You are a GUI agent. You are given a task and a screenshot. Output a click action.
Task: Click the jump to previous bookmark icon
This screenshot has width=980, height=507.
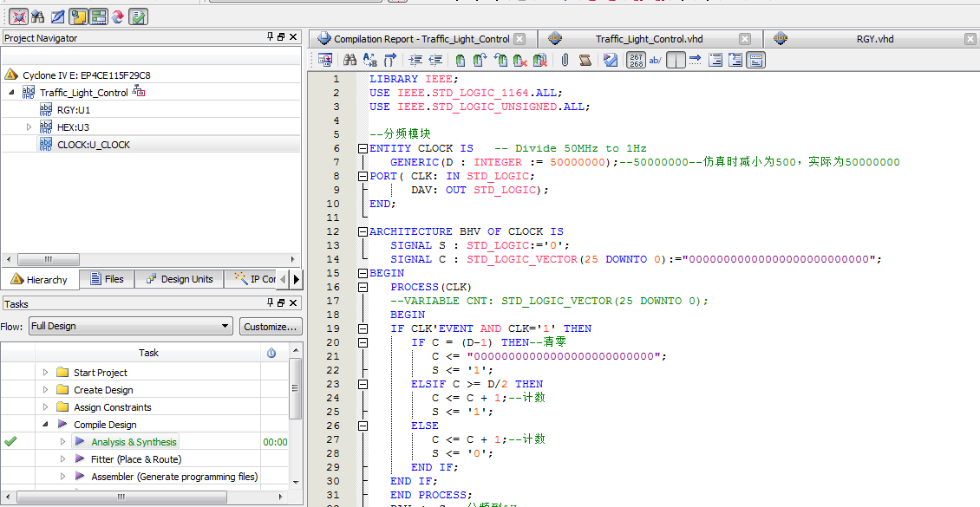point(500,60)
